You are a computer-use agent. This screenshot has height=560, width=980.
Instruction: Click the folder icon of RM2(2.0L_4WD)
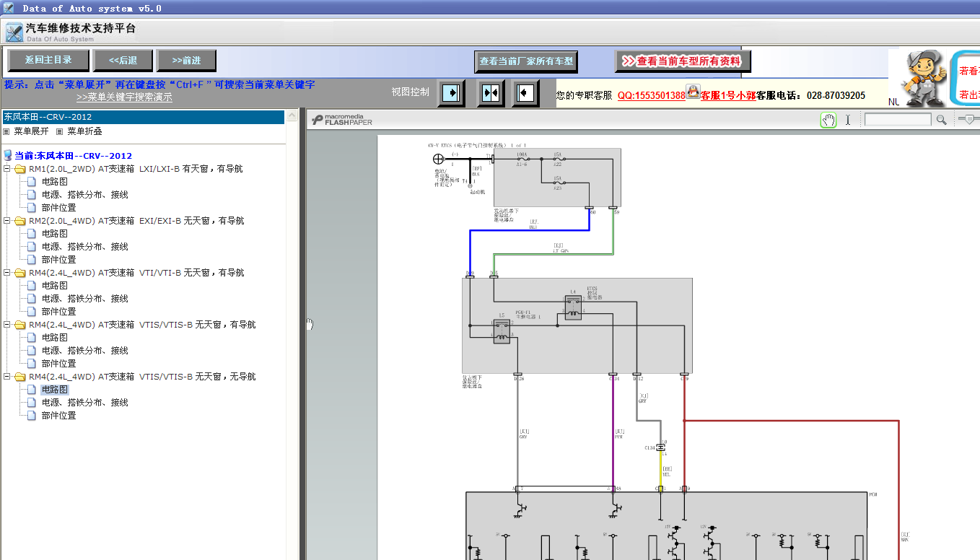20,221
